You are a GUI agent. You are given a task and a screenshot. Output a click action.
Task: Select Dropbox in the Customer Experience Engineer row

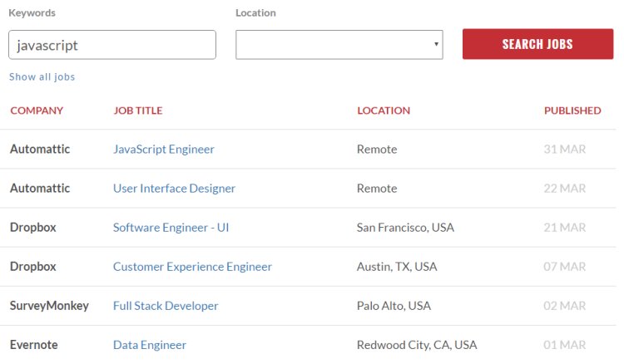coord(33,266)
